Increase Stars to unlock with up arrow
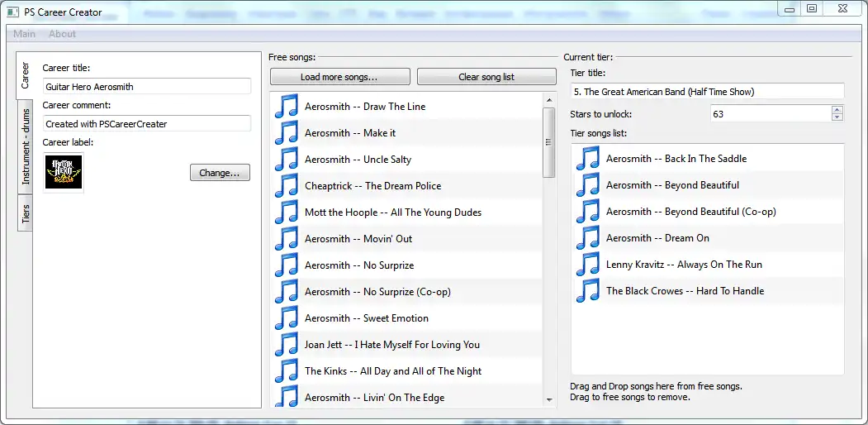 point(837,110)
